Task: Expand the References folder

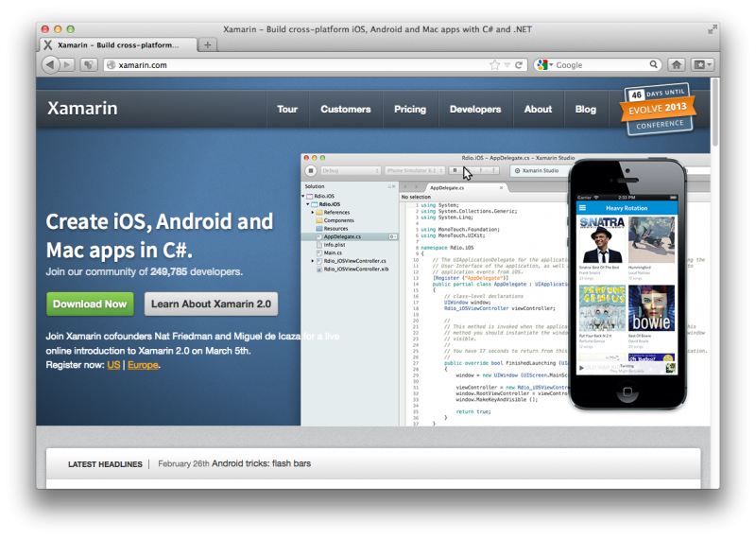Action: [313, 213]
